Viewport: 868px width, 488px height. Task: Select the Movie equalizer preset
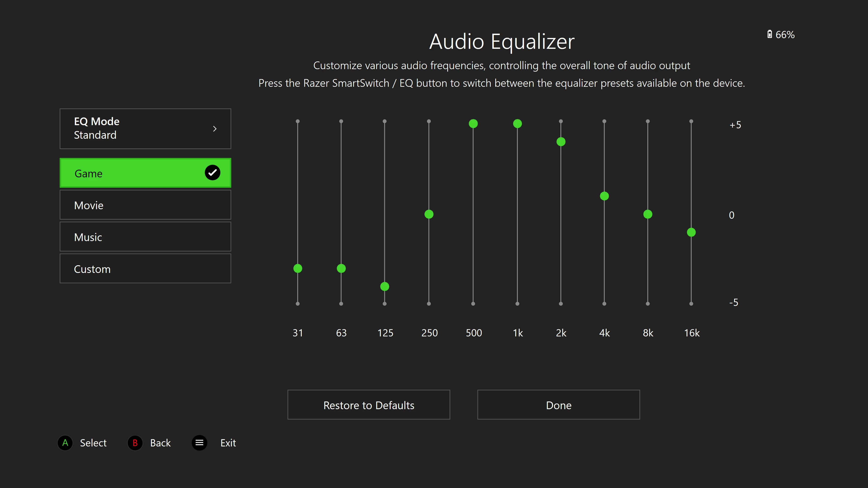[x=145, y=205]
